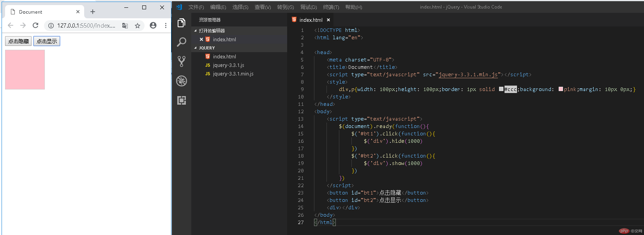Screen dimensions: 644x235
Task: Click the closing </html> tag line
Action: [x=325, y=223]
